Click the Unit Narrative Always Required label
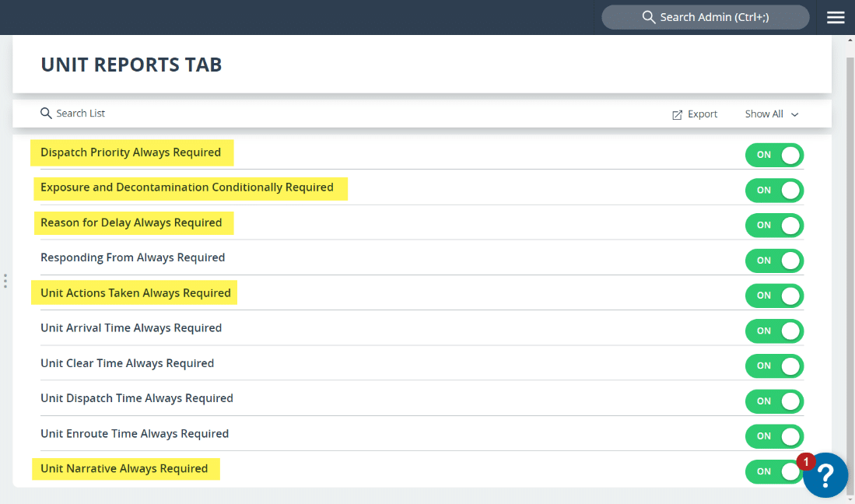The height and width of the screenshot is (504, 855). point(124,468)
